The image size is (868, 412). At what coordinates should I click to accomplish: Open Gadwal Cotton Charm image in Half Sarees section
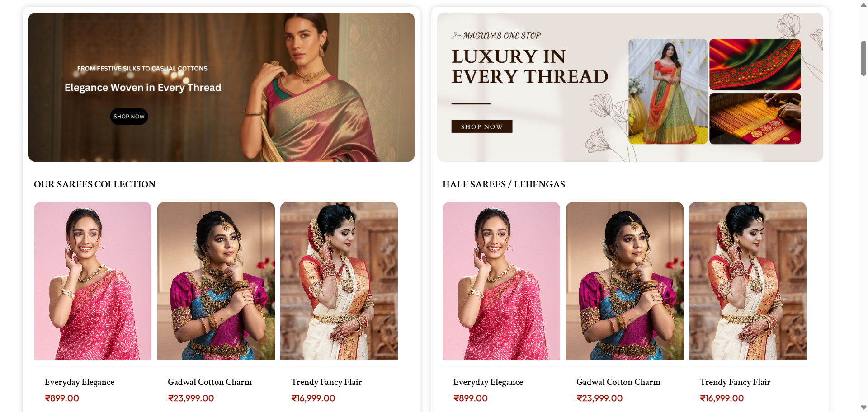[x=625, y=281]
